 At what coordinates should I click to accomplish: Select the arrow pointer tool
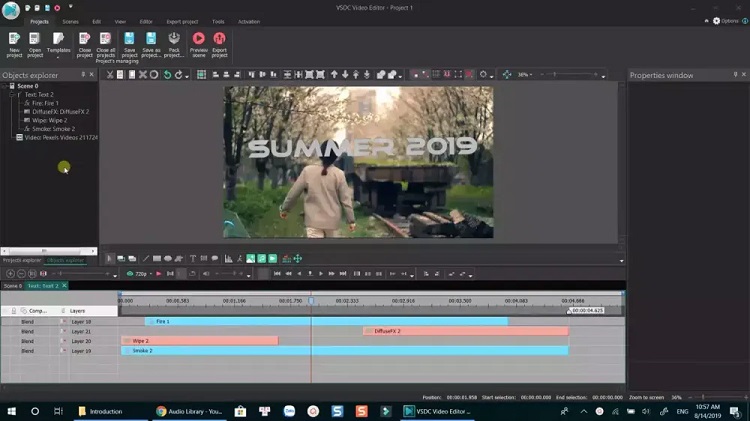coord(110,259)
